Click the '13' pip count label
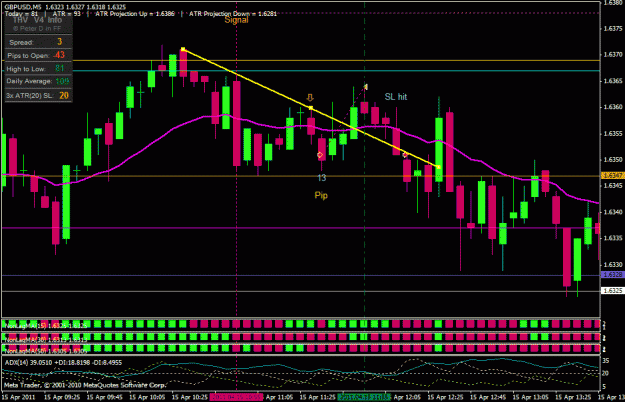Viewport: 625px width, 402px height. coord(322,178)
